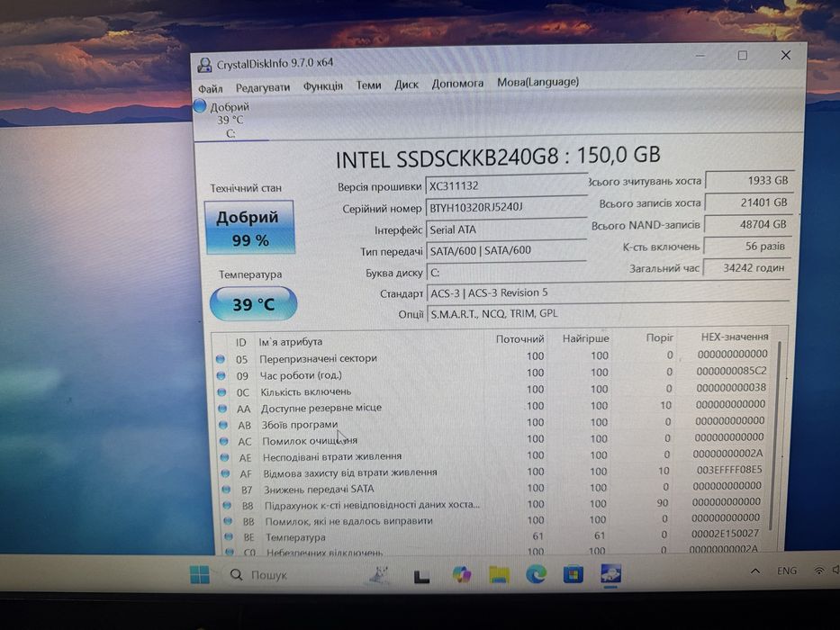The image size is (840, 630).
Task: Click the 39 °C temperature button
Action: click(253, 304)
